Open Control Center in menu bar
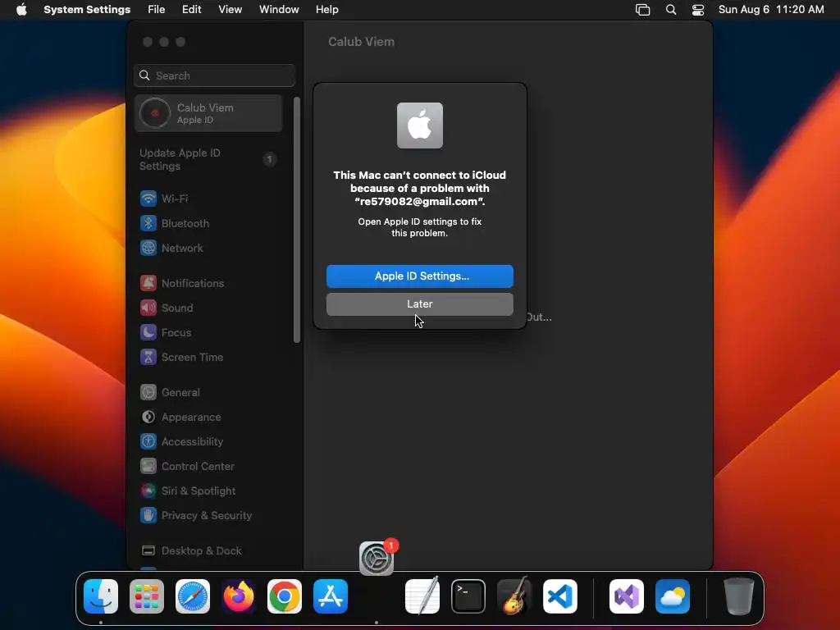 click(x=698, y=10)
